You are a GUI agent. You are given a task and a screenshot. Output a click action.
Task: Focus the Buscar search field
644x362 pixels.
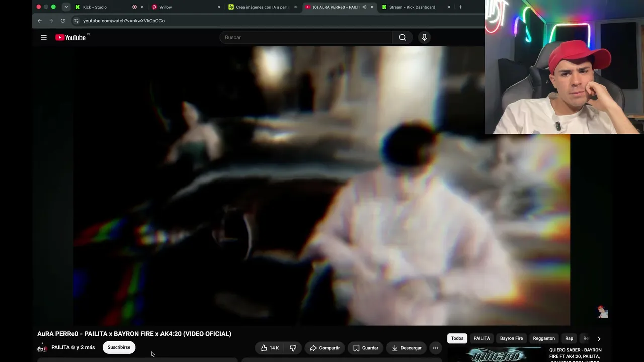[306, 37]
